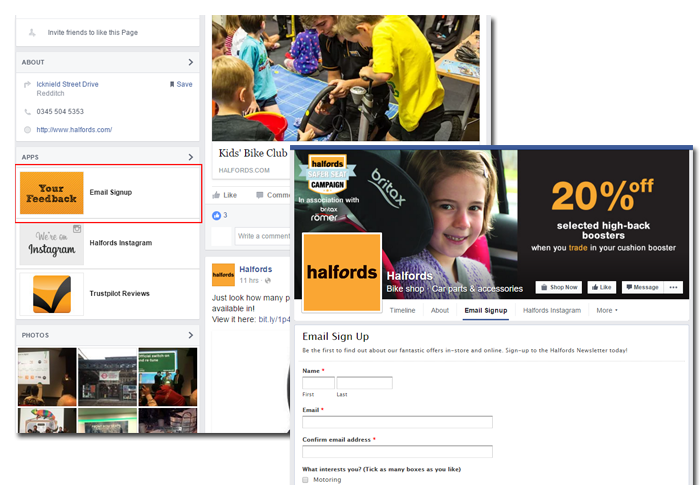Click the globe icon beside halfords.com link

pyautogui.click(x=28, y=130)
